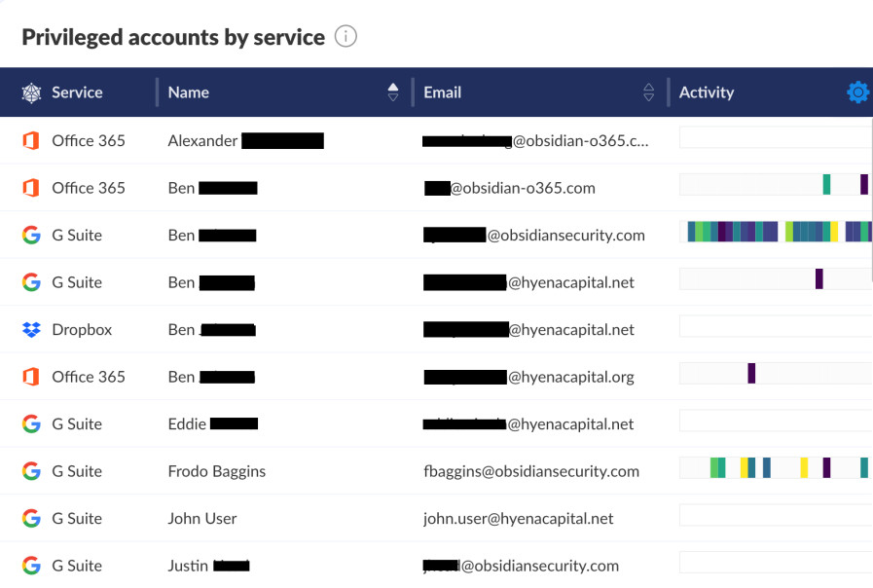
Task: Click the info icon beside the title
Action: pyautogui.click(x=346, y=37)
